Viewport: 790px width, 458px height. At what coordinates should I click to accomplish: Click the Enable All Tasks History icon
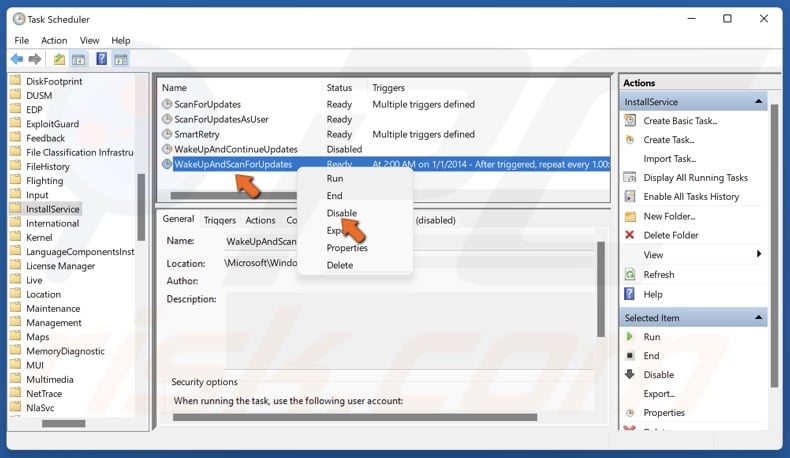[x=630, y=197]
